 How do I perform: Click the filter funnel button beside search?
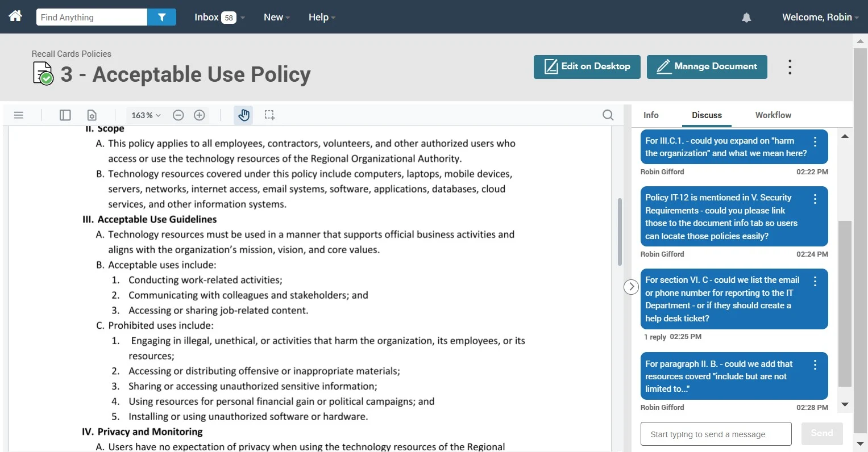click(x=161, y=17)
